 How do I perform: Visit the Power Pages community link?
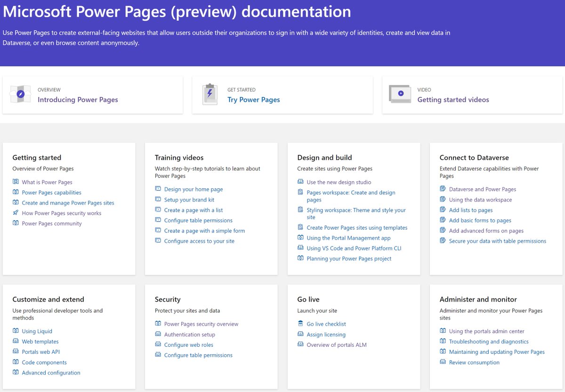click(x=52, y=224)
